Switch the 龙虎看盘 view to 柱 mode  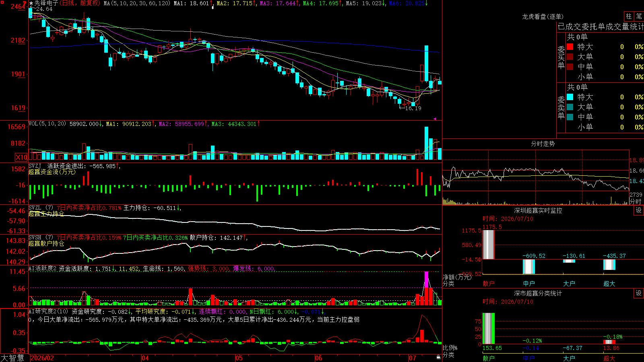629,16
